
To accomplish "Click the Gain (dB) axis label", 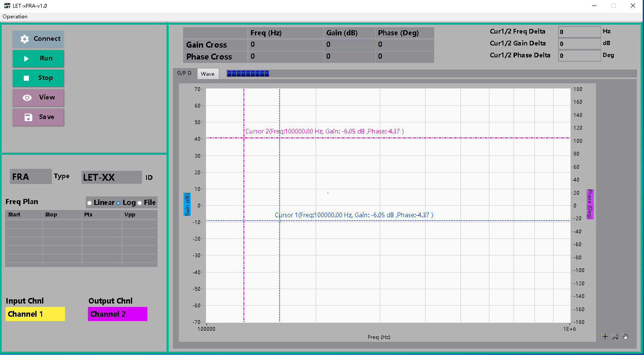I will coord(187,204).
